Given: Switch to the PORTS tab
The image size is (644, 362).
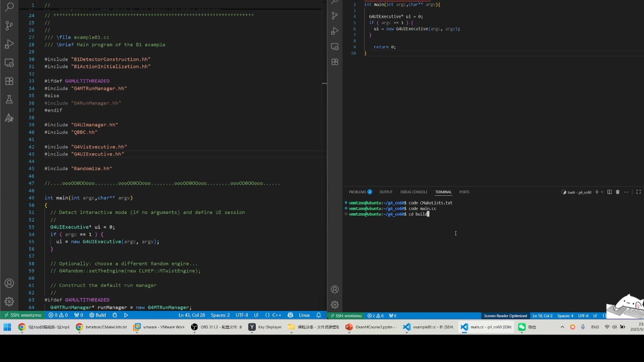Looking at the screenshot, I should coord(464,192).
